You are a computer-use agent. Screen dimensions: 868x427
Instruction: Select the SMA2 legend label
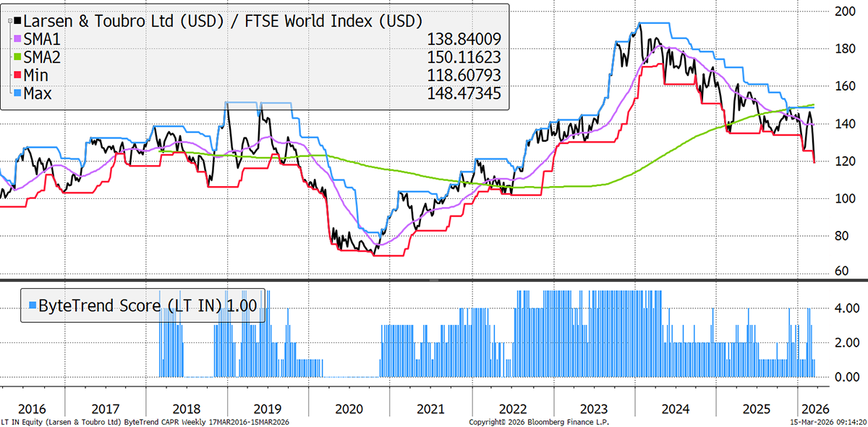(42, 57)
